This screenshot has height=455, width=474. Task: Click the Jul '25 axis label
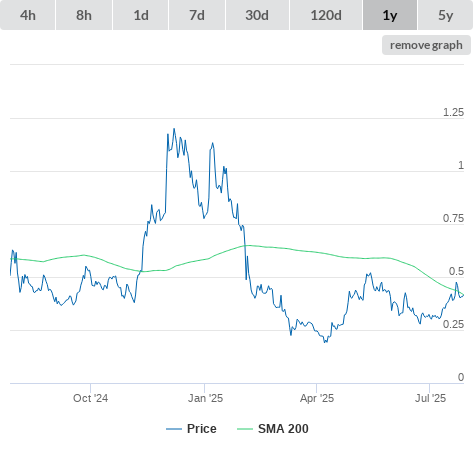pos(430,398)
